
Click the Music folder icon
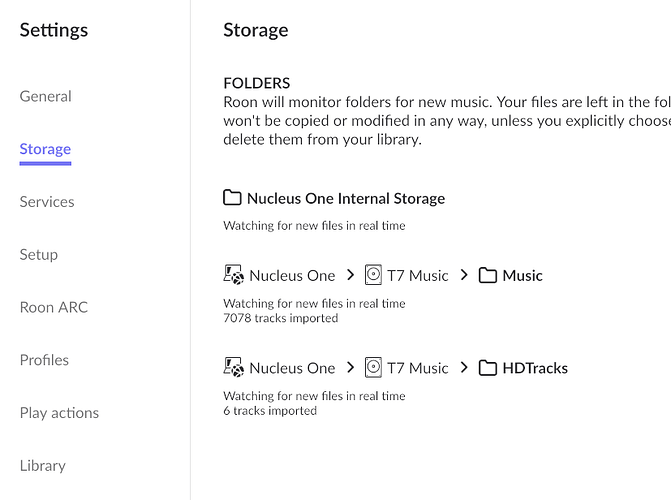(x=488, y=275)
